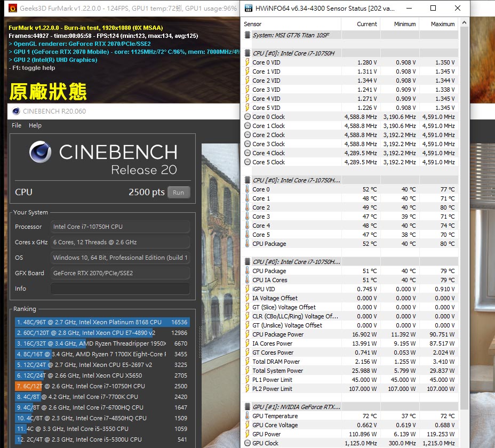
Task: Click the GFX Board field
Action: click(x=120, y=273)
